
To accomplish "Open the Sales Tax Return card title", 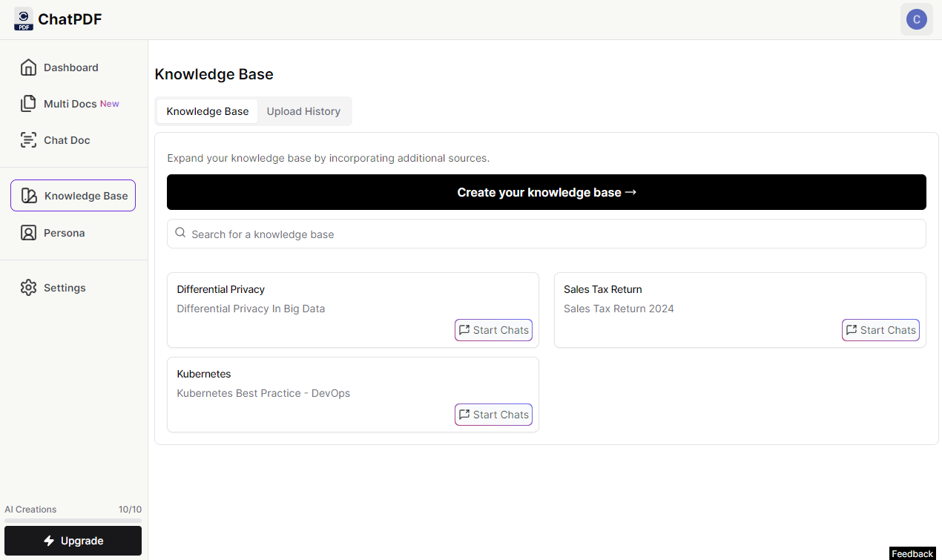I will [603, 289].
